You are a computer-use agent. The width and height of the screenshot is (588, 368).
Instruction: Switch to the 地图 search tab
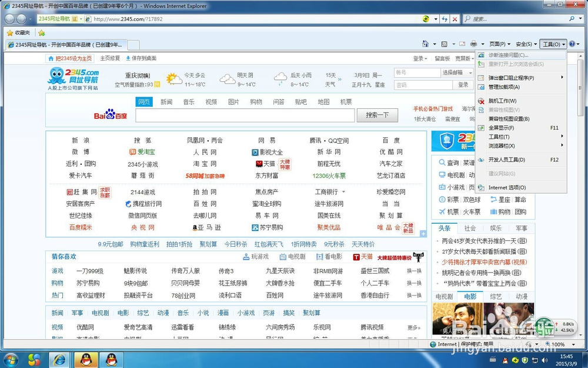pyautogui.click(x=323, y=102)
